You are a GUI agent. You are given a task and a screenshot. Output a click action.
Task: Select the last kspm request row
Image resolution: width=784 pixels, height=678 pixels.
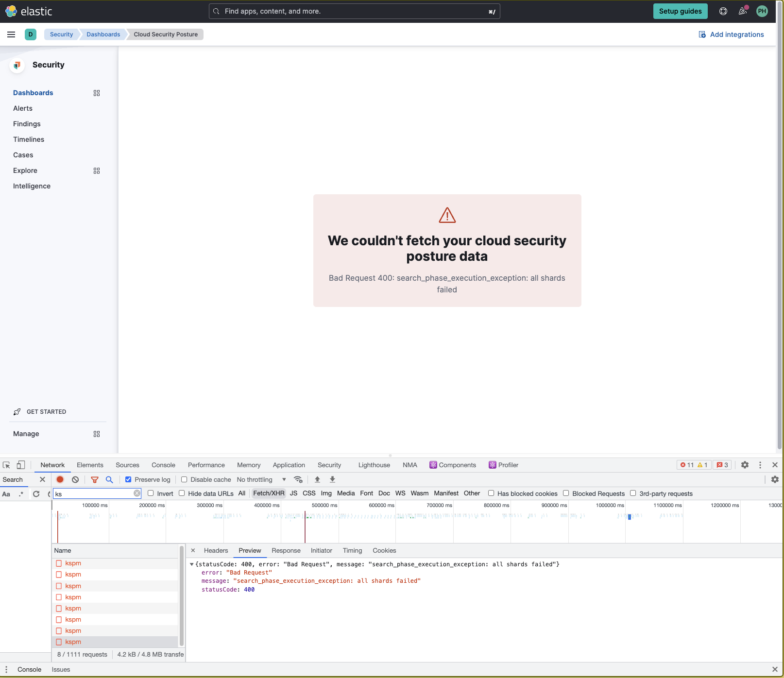click(x=73, y=642)
